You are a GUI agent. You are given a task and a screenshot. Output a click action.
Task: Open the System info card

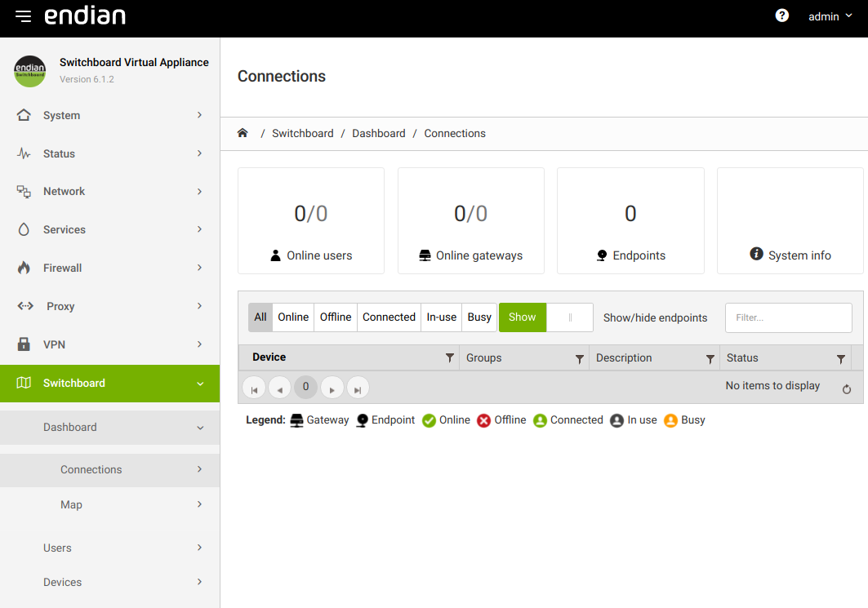[790, 220]
